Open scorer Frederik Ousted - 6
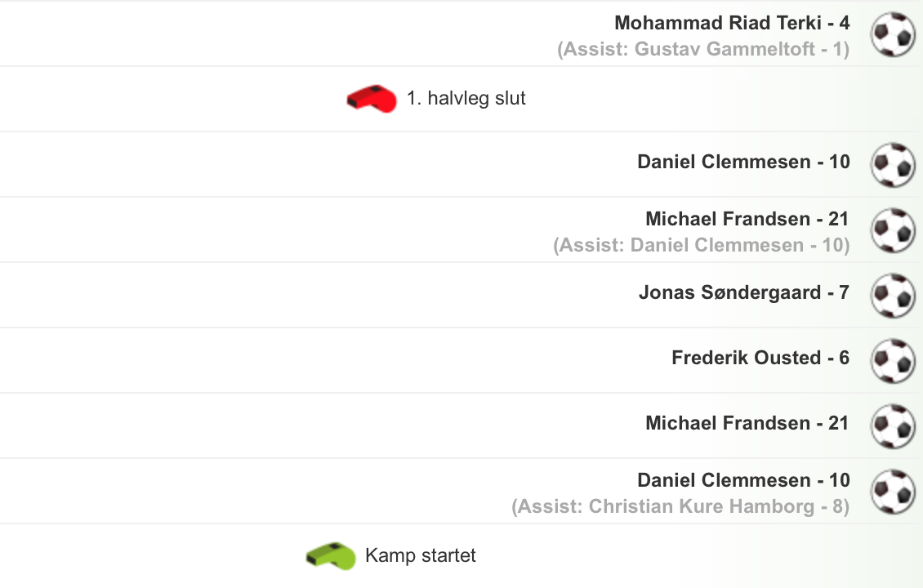 (760, 358)
